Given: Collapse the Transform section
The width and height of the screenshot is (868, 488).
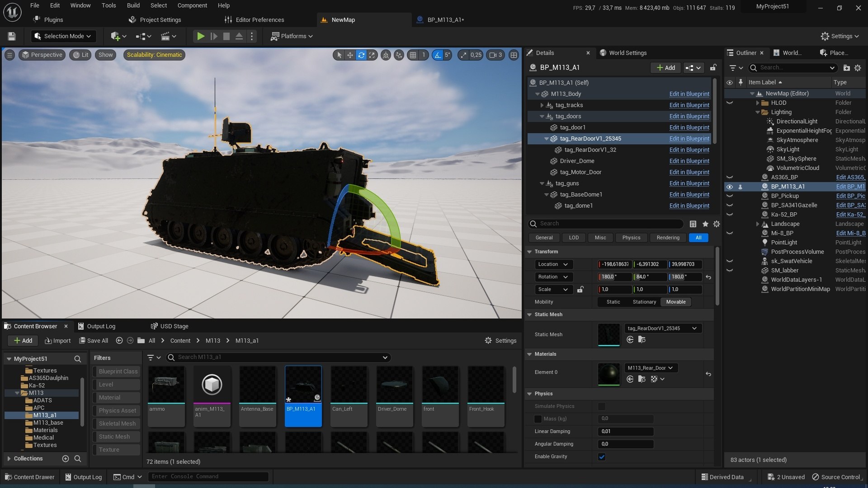Looking at the screenshot, I should click(529, 252).
